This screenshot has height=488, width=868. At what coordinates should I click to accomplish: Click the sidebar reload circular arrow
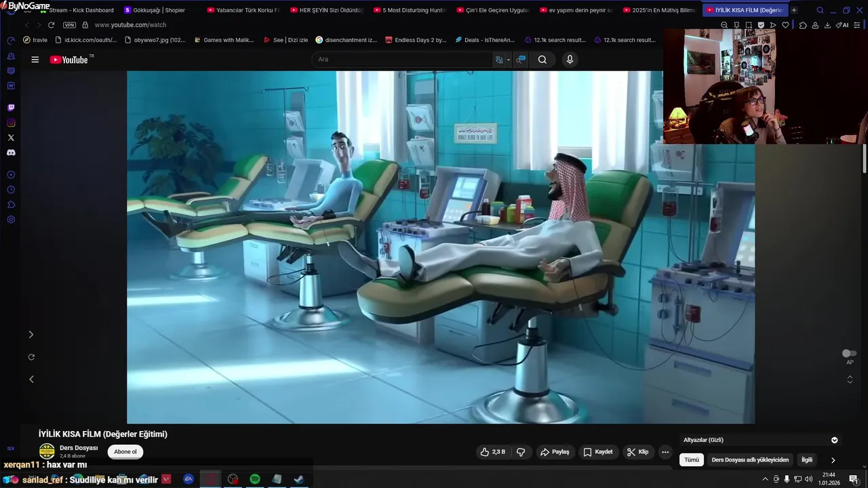pos(31,357)
